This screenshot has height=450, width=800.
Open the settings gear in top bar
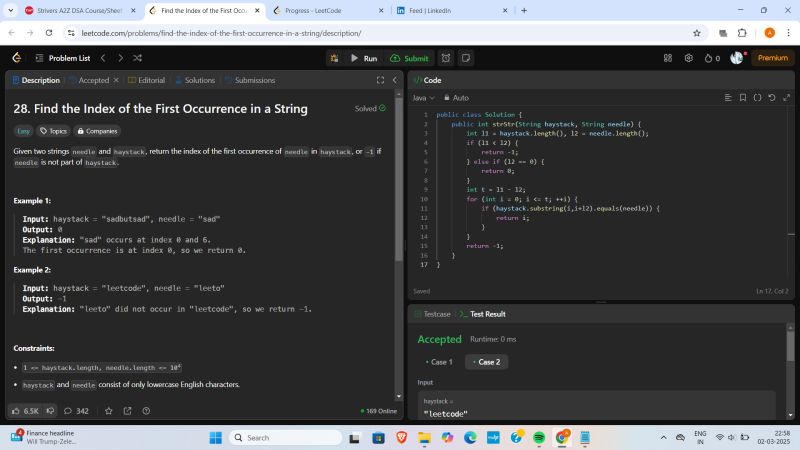tap(689, 58)
